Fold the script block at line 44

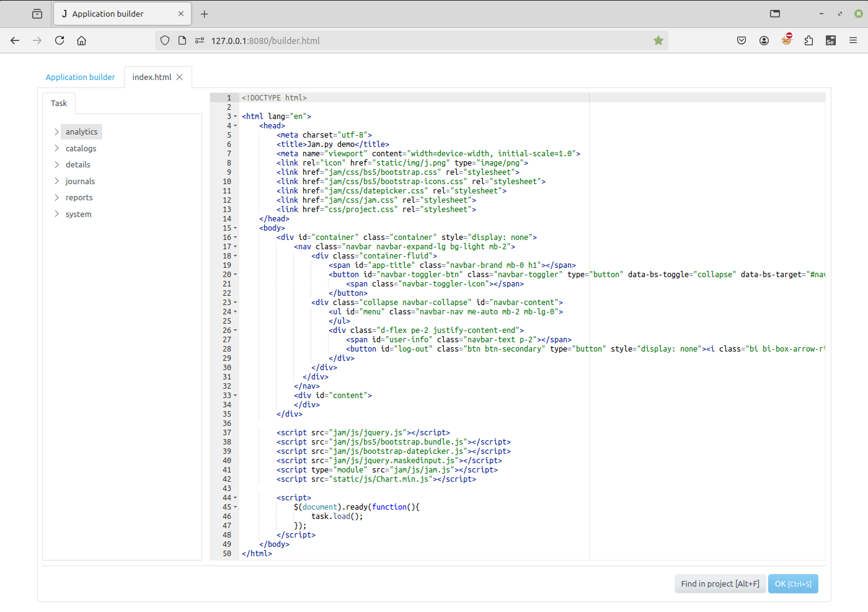(x=236, y=498)
